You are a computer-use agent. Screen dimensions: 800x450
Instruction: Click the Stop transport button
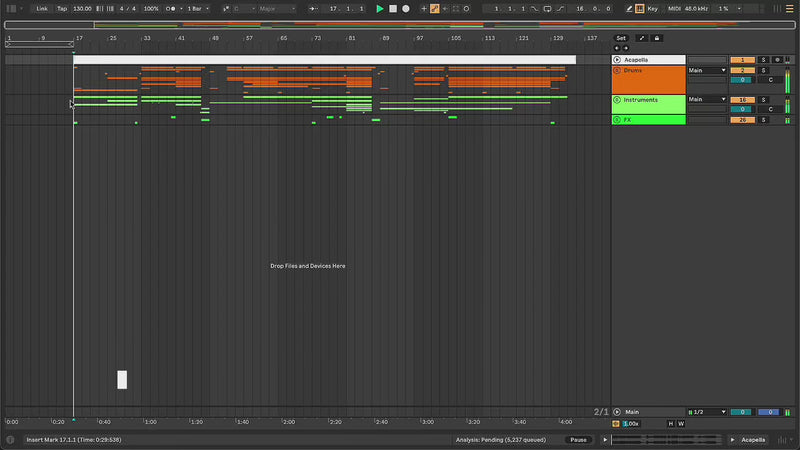click(x=393, y=8)
